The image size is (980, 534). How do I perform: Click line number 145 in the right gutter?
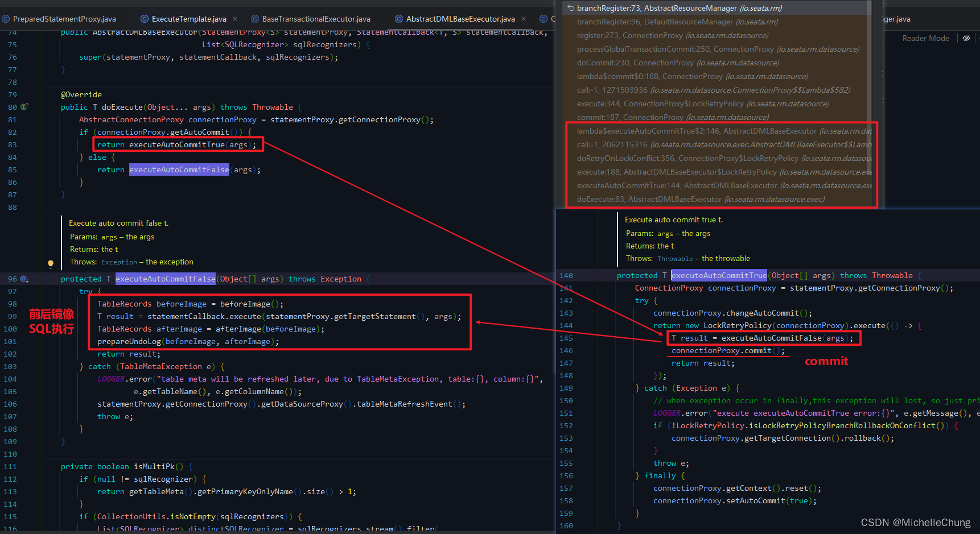click(x=566, y=338)
